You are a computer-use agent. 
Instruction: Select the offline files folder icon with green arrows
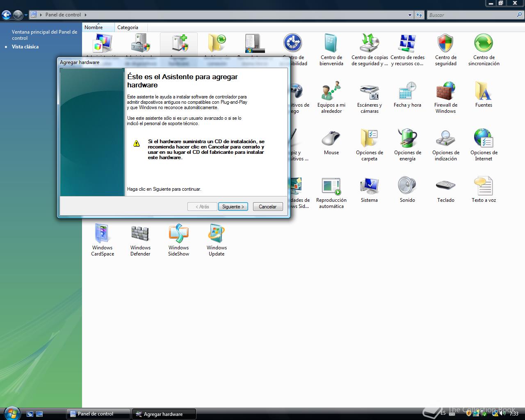(217, 43)
